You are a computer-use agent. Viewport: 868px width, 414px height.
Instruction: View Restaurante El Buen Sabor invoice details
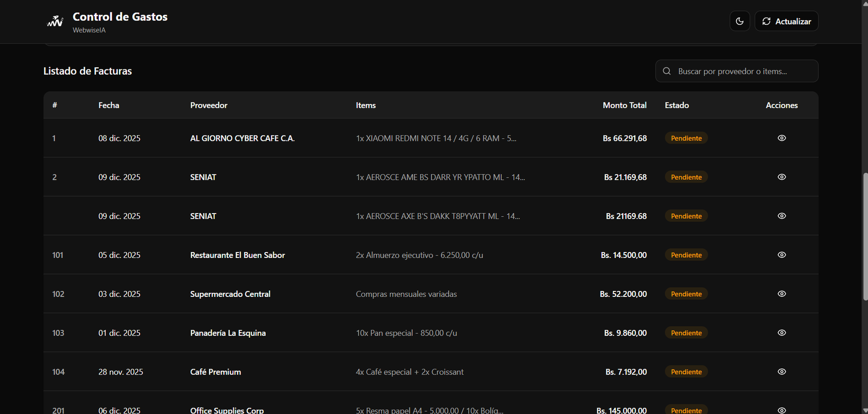(x=782, y=255)
